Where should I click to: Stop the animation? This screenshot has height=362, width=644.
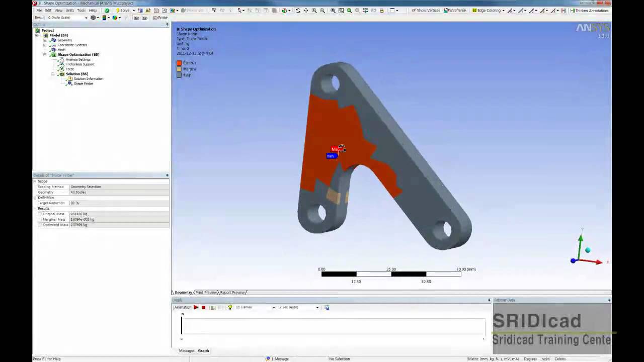(x=203, y=307)
